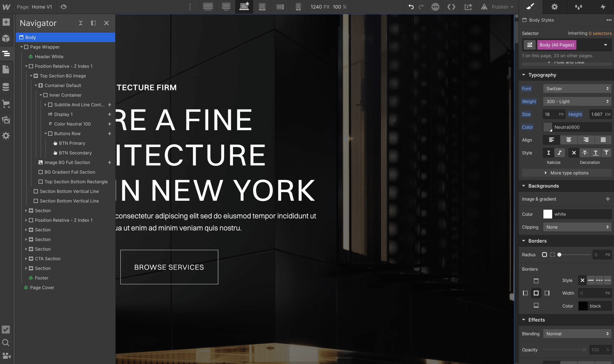Switch to the Pages panel
Image resolution: width=614 pixels, height=364 pixels.
6,70
